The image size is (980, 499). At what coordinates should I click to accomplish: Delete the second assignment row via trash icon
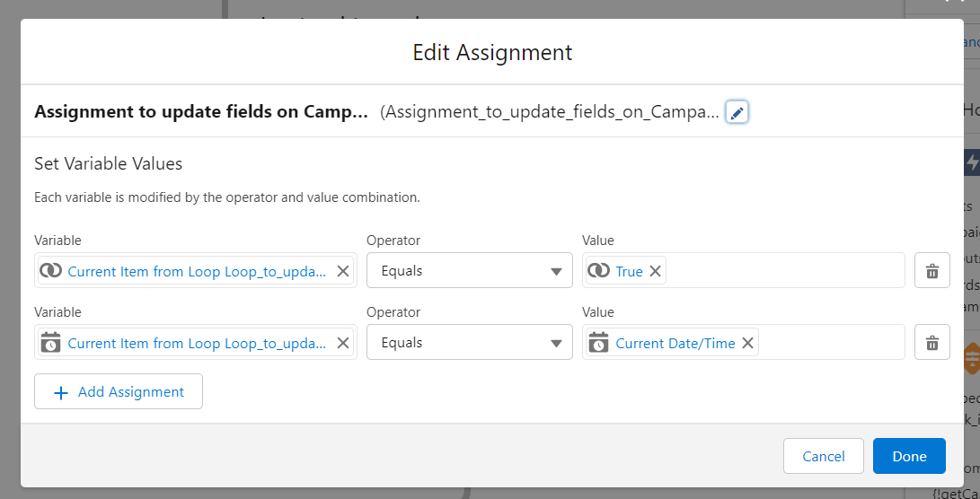click(931, 342)
